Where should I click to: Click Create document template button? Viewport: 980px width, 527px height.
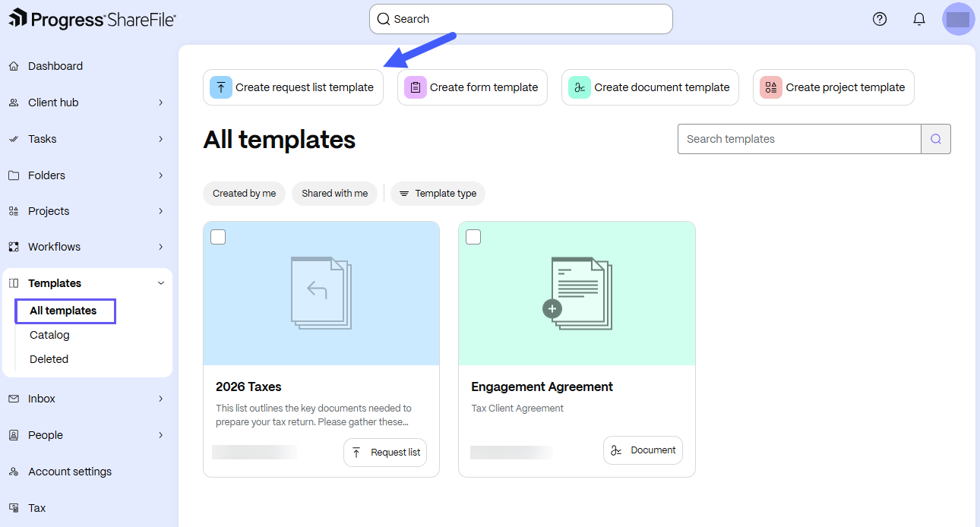point(650,87)
